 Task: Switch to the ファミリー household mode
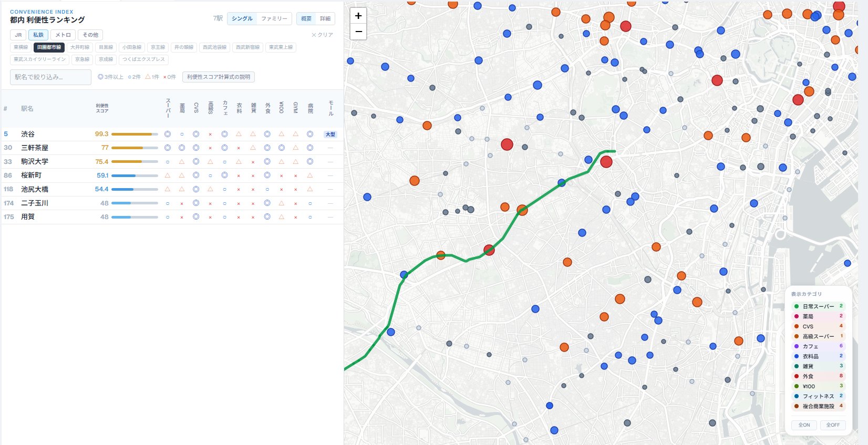pyautogui.click(x=274, y=18)
